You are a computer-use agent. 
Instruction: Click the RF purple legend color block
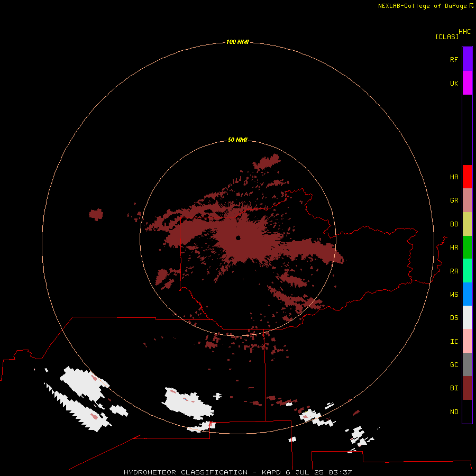[x=467, y=59]
